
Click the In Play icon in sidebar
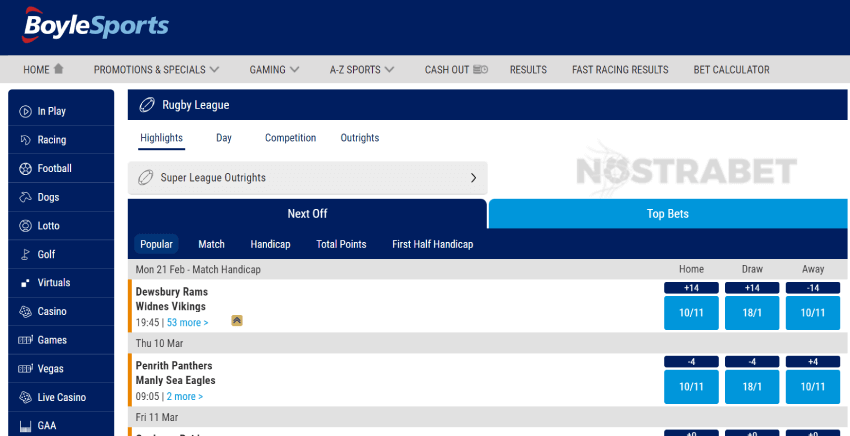pos(25,112)
